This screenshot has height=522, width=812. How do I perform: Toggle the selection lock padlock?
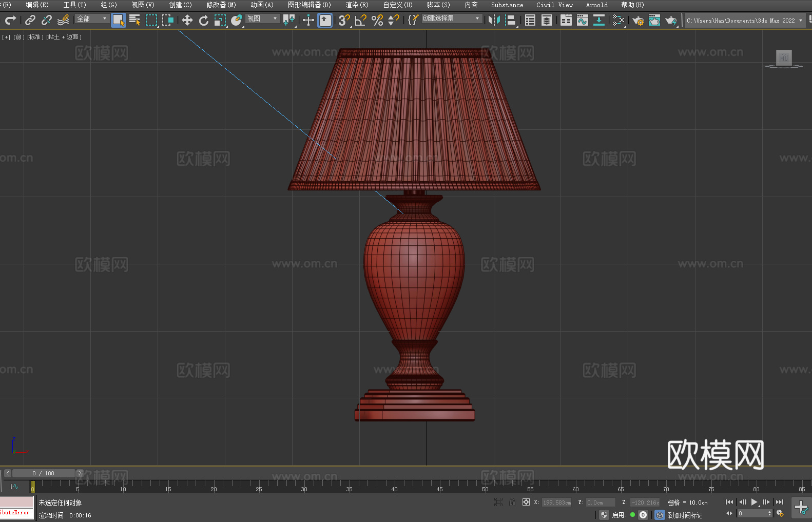(x=512, y=502)
